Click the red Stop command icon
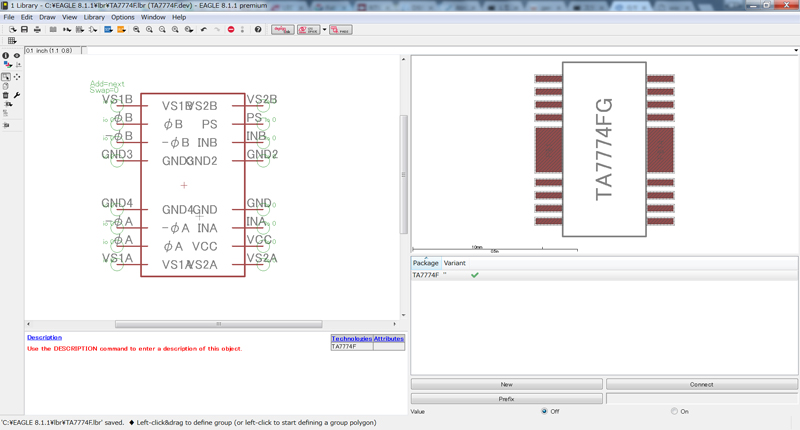 pos(231,30)
